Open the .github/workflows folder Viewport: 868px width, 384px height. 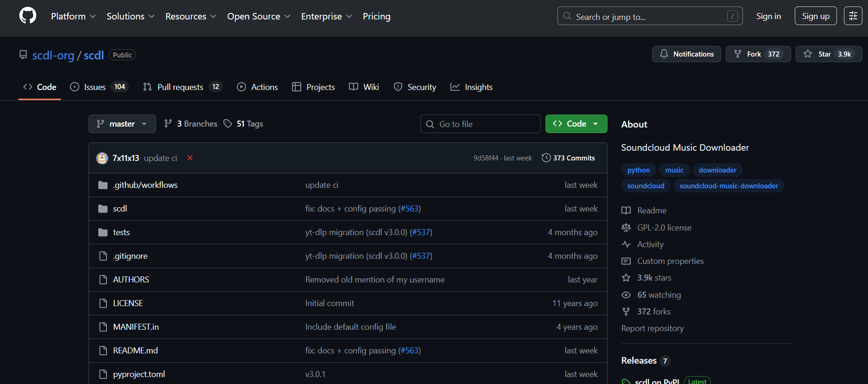(145, 185)
